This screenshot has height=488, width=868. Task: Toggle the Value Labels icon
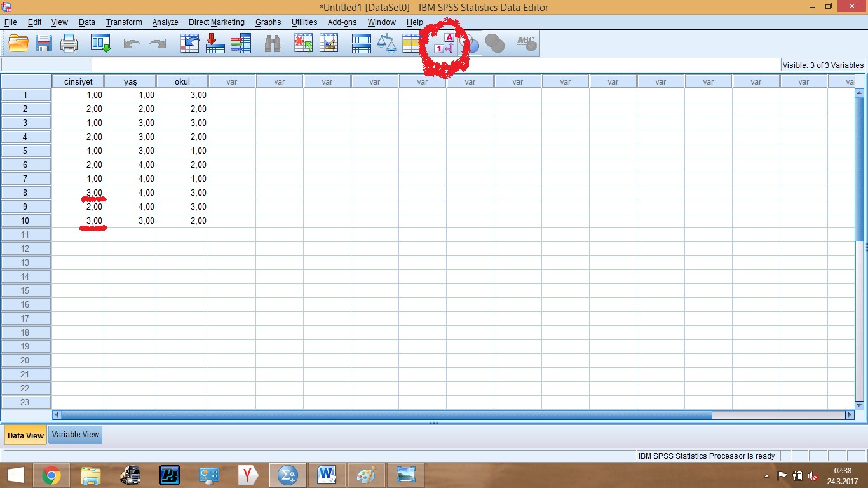click(x=445, y=43)
